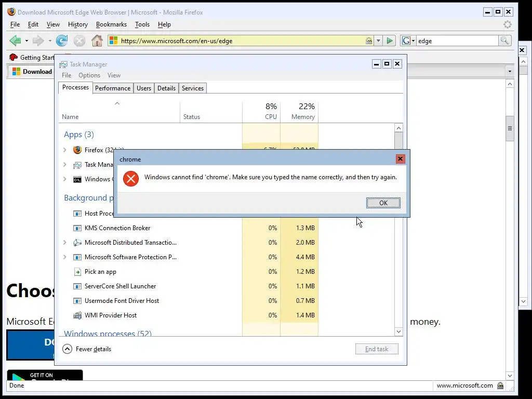Select the Download tab in Firefox
532x399 pixels.
coord(32,72)
